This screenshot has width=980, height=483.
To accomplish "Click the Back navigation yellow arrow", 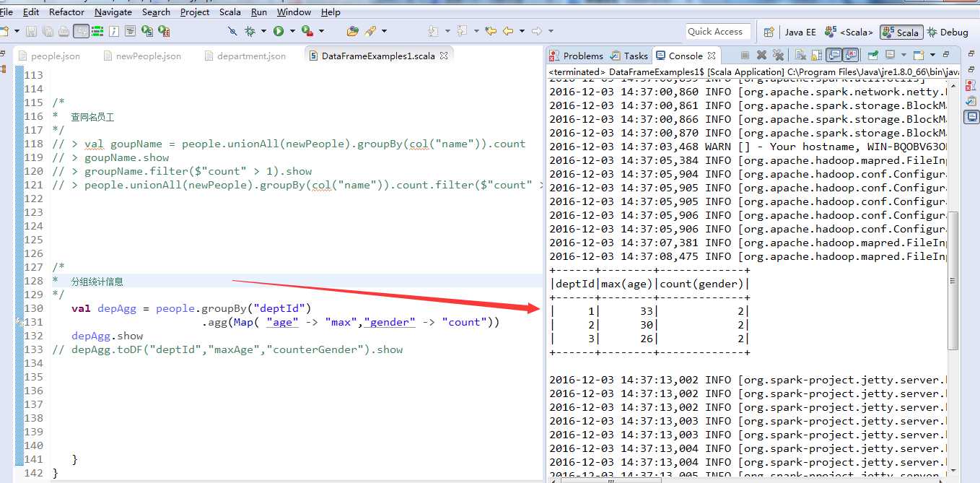I will click(508, 31).
